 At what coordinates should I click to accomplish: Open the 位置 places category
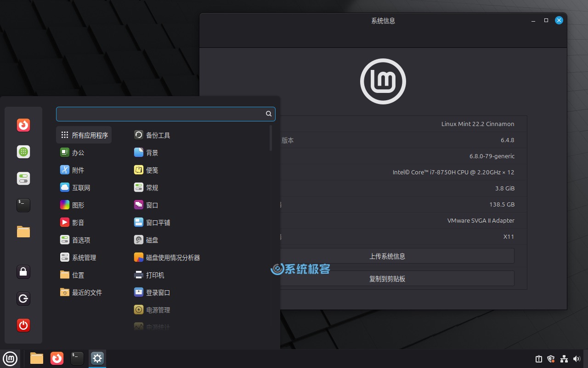pos(72,275)
